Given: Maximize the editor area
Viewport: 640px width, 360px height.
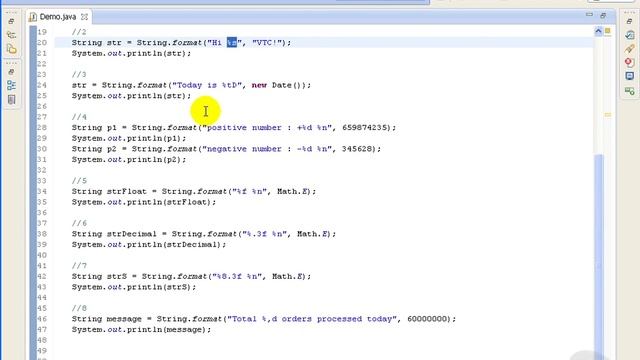Looking at the screenshot, I should point(603,15).
